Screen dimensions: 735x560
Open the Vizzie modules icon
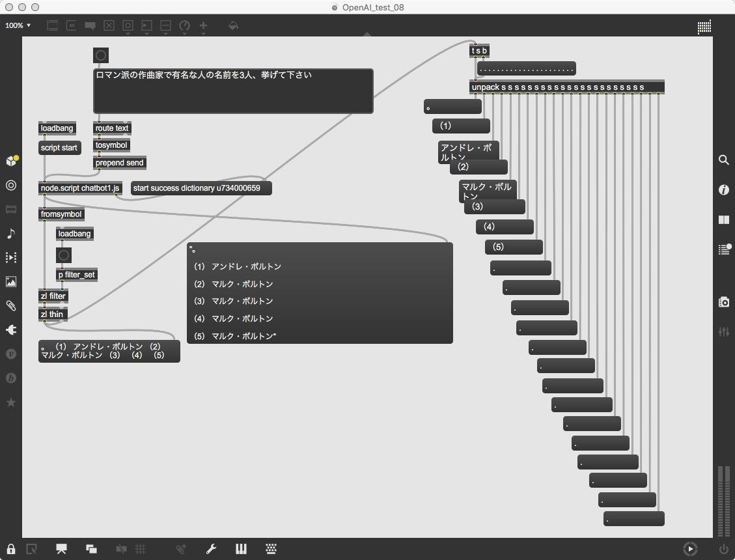[x=11, y=354]
